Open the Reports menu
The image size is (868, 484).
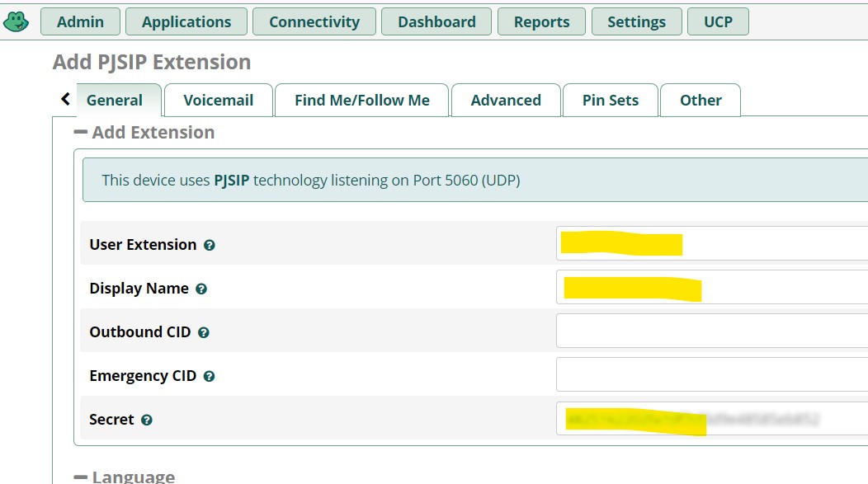[x=541, y=22]
